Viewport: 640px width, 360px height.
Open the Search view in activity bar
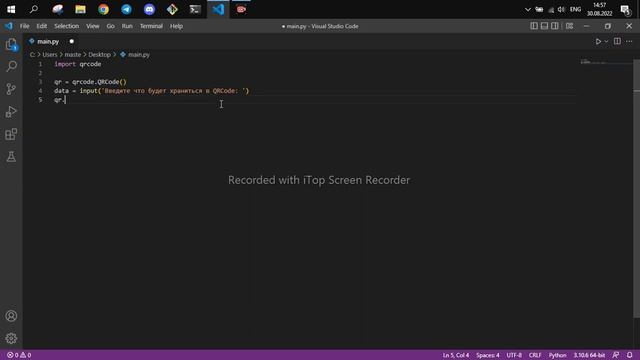click(11, 66)
